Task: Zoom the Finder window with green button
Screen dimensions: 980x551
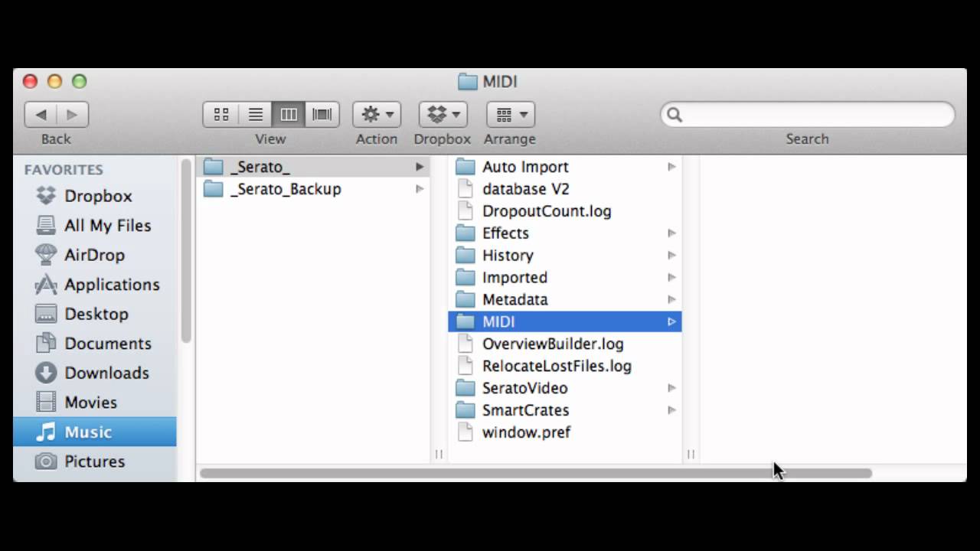Action: 79,81
